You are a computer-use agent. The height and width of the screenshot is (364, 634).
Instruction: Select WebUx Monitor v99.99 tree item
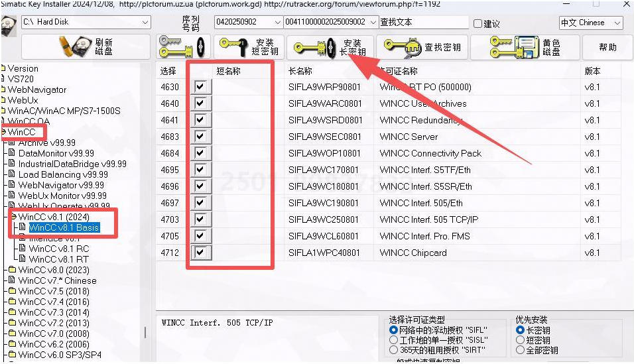coord(62,196)
